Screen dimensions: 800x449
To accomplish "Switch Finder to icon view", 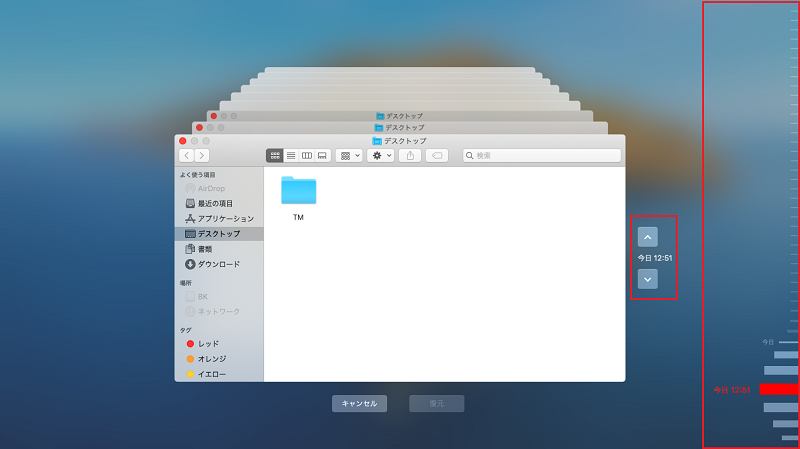I will click(274, 156).
